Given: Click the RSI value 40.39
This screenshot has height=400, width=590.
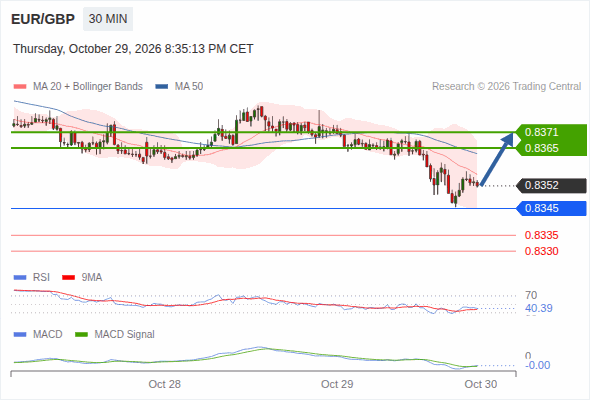Looking at the screenshot, I should [x=539, y=309].
